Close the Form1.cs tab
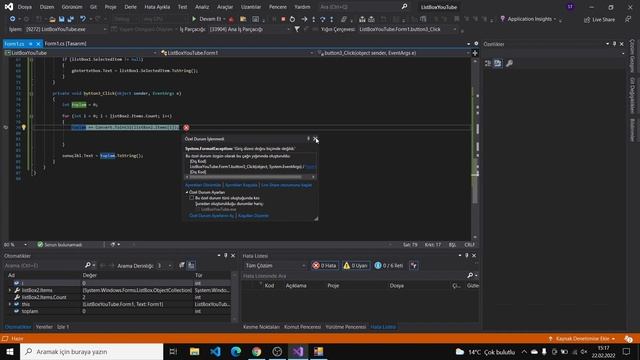 pos(38,44)
